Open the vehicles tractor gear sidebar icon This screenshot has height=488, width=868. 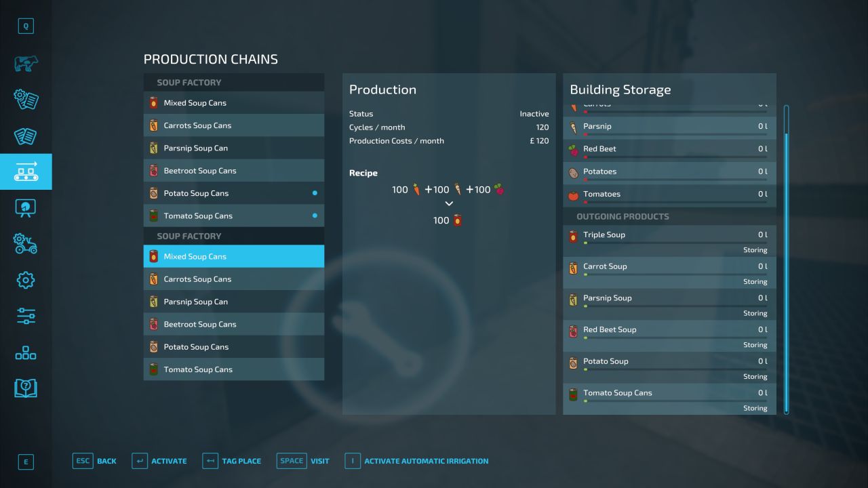coord(26,243)
